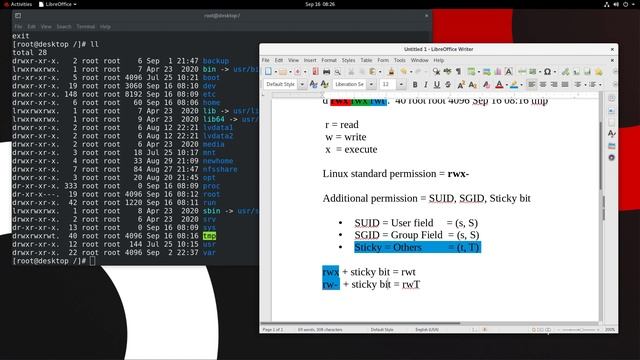Click Clear Direct Formatting icon
This screenshot has height=360, width=640.
pyautogui.click(x=486, y=84)
